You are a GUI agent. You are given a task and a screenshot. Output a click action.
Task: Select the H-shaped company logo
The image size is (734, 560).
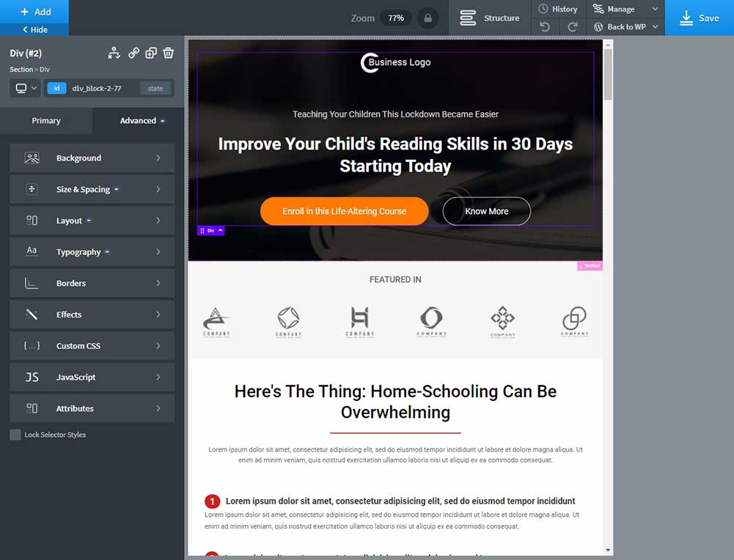[x=360, y=322]
